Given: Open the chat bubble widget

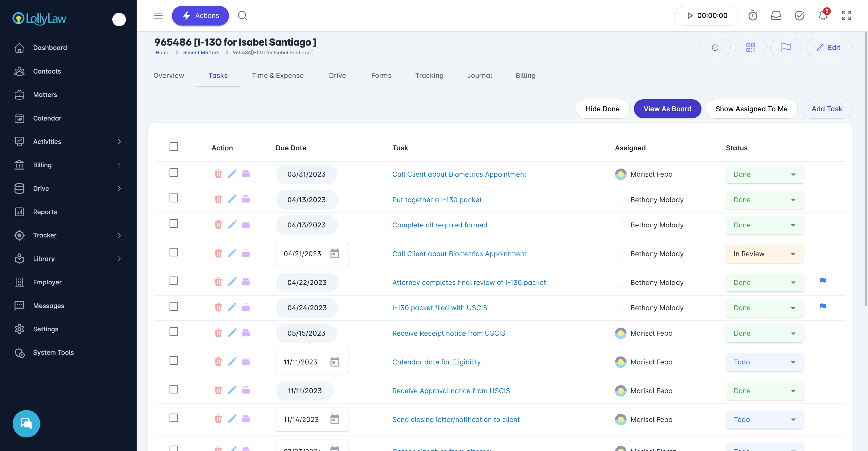Looking at the screenshot, I should point(26,423).
